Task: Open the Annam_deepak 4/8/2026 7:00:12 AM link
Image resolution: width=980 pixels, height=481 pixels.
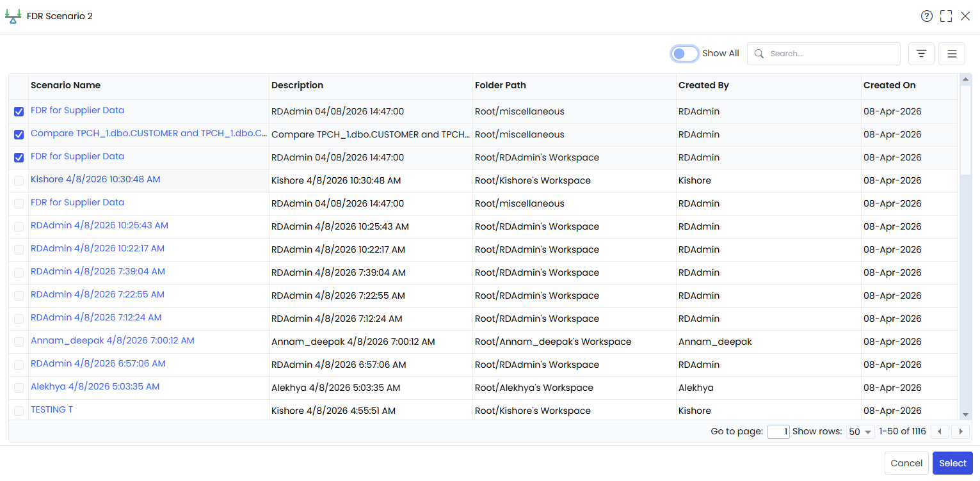Action: [113, 340]
